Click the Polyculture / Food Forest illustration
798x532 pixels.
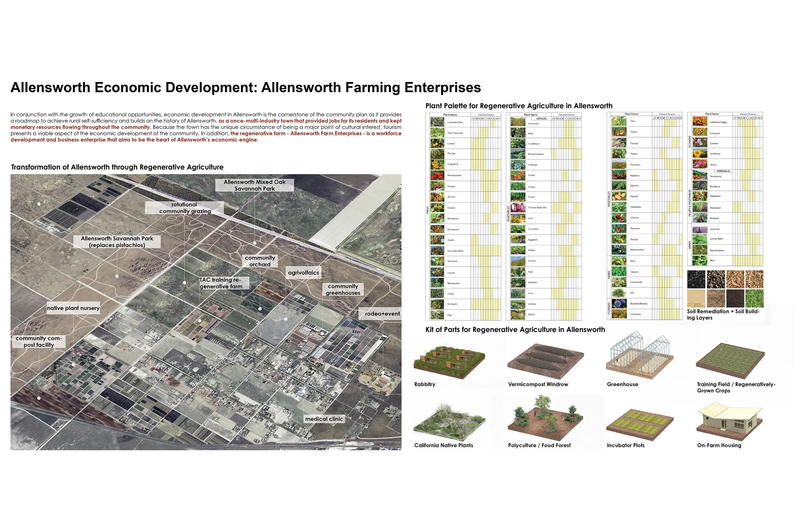(545, 418)
